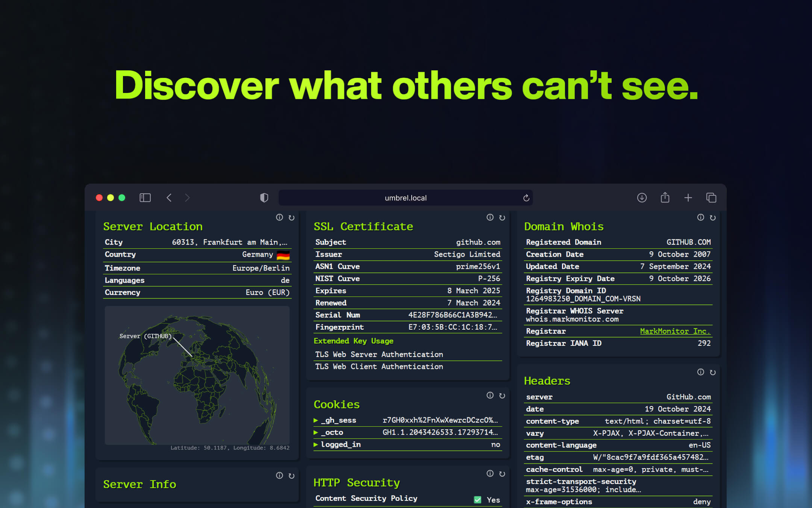Expand the _gh_sess cookie entry

point(316,420)
